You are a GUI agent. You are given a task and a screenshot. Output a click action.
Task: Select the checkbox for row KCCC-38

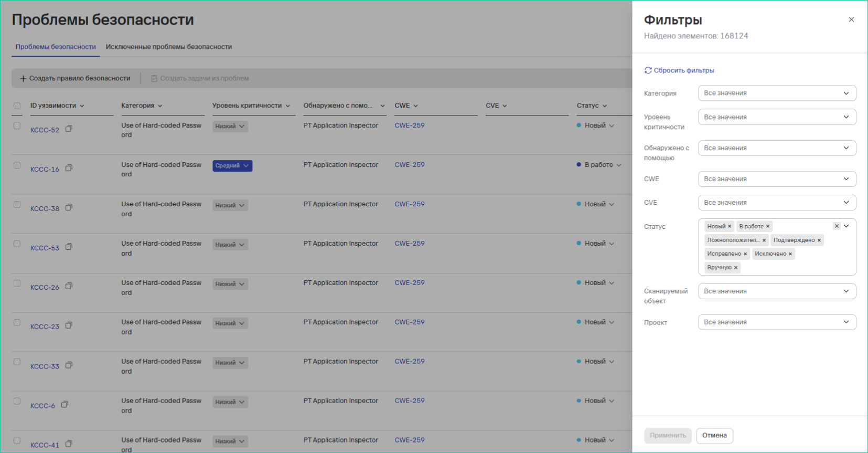click(17, 205)
